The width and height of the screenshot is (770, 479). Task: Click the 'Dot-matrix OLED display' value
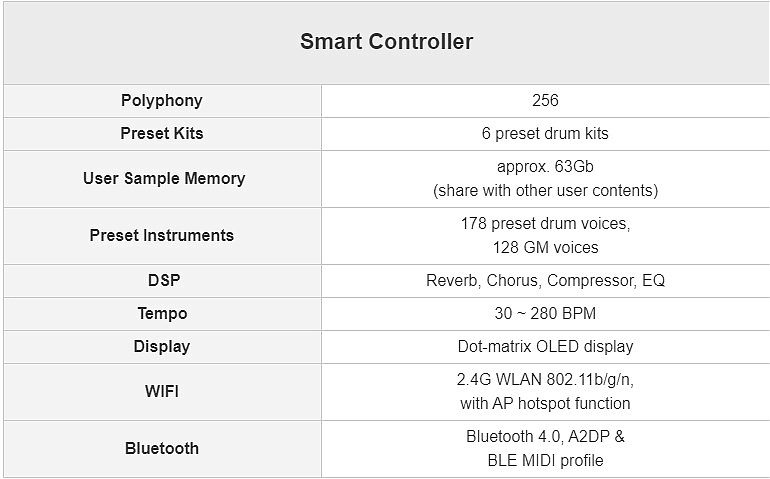pos(545,346)
